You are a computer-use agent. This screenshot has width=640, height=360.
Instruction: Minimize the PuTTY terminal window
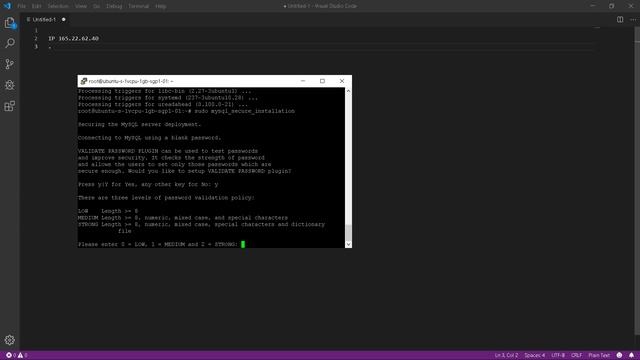(303, 81)
